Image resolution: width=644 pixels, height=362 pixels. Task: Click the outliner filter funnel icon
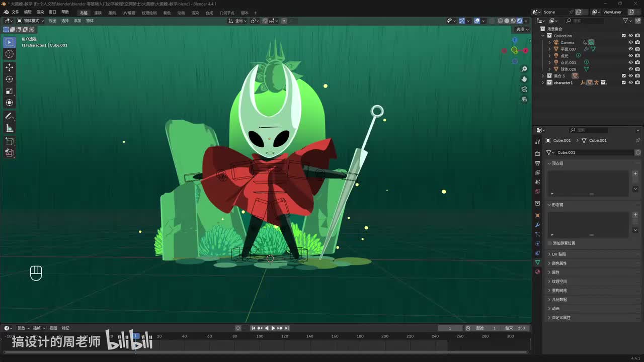click(625, 21)
